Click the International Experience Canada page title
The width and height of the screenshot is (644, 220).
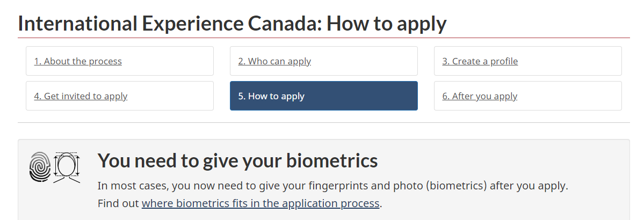[x=232, y=24]
